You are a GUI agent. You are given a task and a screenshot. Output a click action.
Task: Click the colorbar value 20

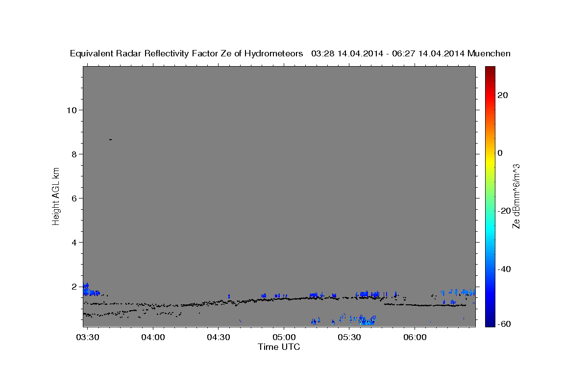[502, 95]
